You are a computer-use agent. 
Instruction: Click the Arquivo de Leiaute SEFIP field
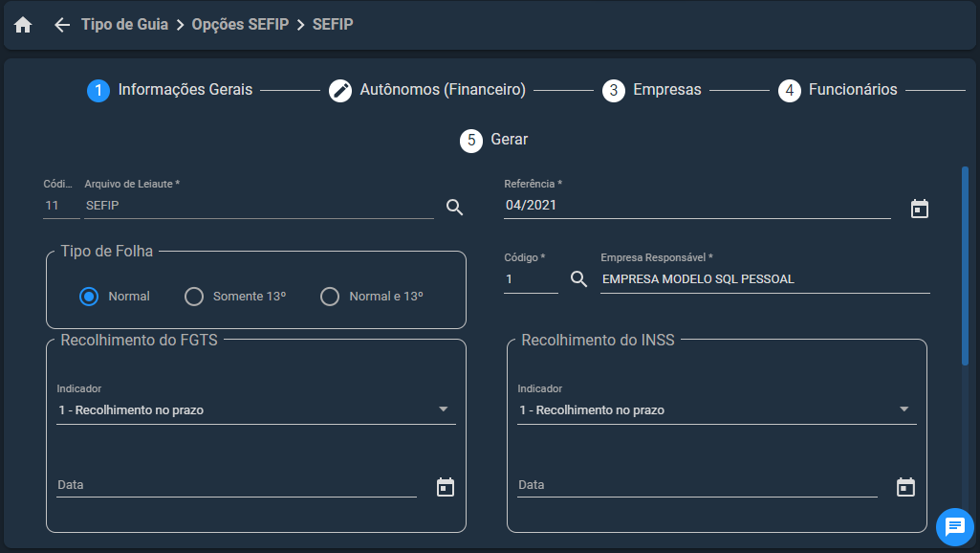point(259,206)
